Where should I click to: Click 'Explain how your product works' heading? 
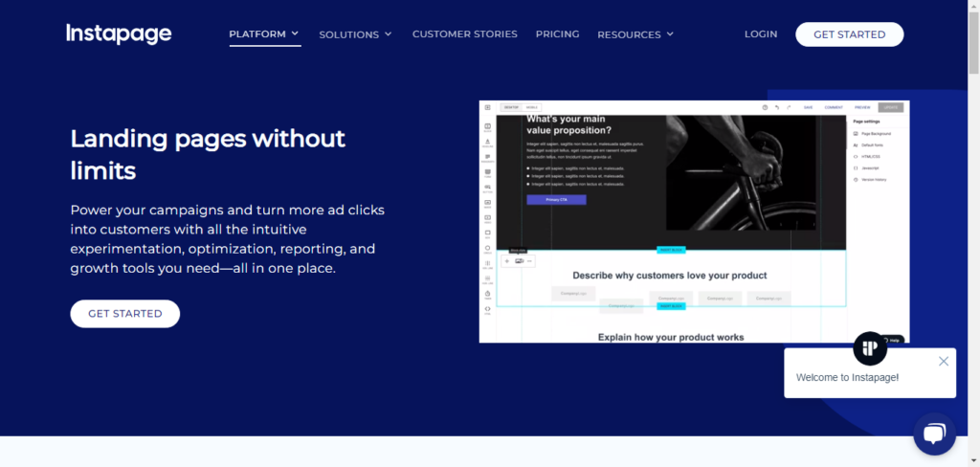pyautogui.click(x=671, y=338)
